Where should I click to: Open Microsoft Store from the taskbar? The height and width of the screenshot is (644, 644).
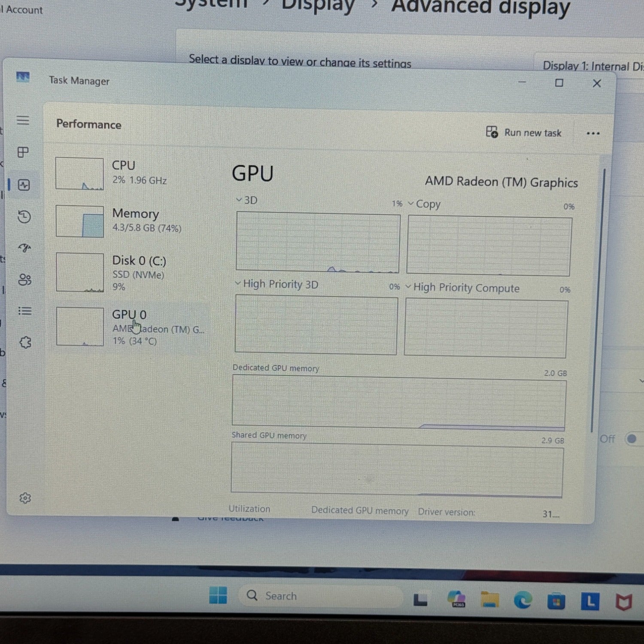point(556,599)
